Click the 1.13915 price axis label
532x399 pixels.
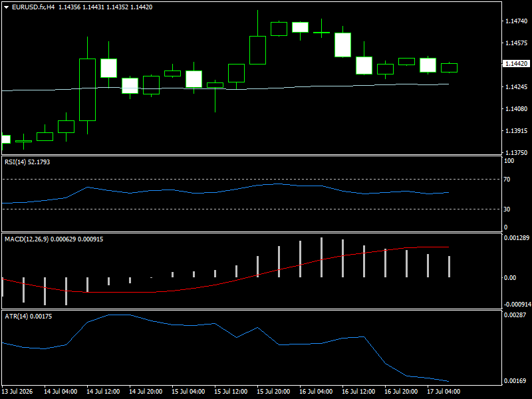coord(517,131)
